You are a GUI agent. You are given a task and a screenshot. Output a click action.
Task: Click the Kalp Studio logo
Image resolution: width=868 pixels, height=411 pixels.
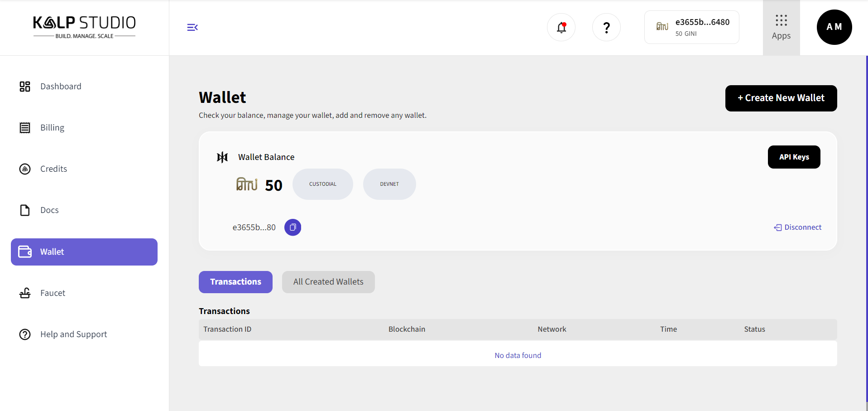85,27
